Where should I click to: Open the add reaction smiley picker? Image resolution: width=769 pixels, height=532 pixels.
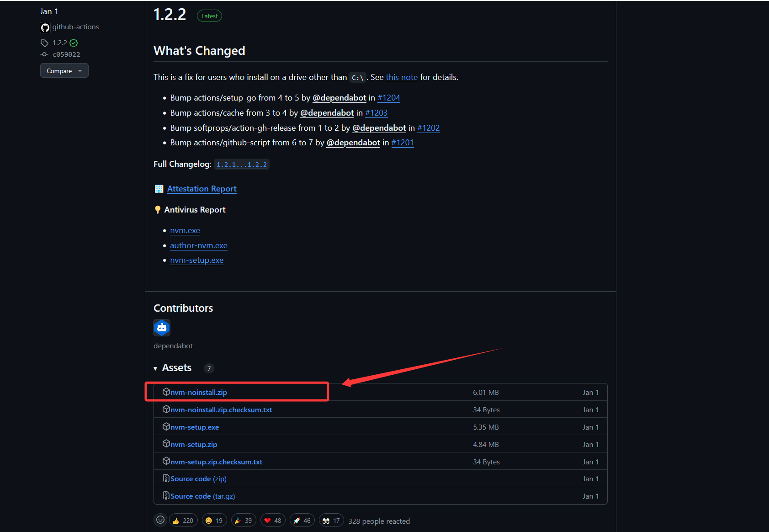coord(160,520)
